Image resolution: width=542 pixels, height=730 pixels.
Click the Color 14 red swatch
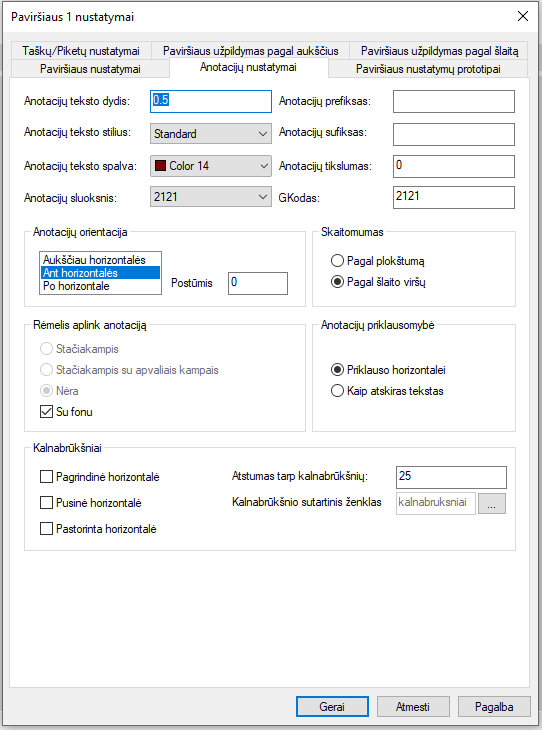pos(160,166)
